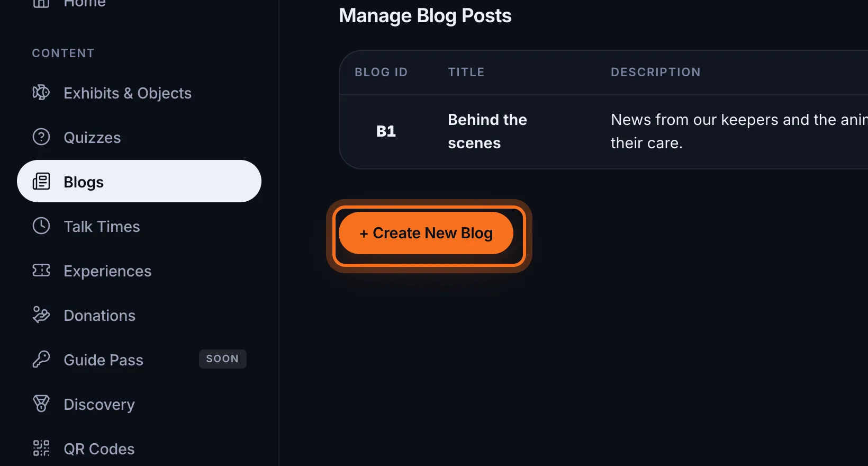Image resolution: width=868 pixels, height=466 pixels.
Task: Open the 'Behind the scenes' blog title
Action: click(x=487, y=131)
